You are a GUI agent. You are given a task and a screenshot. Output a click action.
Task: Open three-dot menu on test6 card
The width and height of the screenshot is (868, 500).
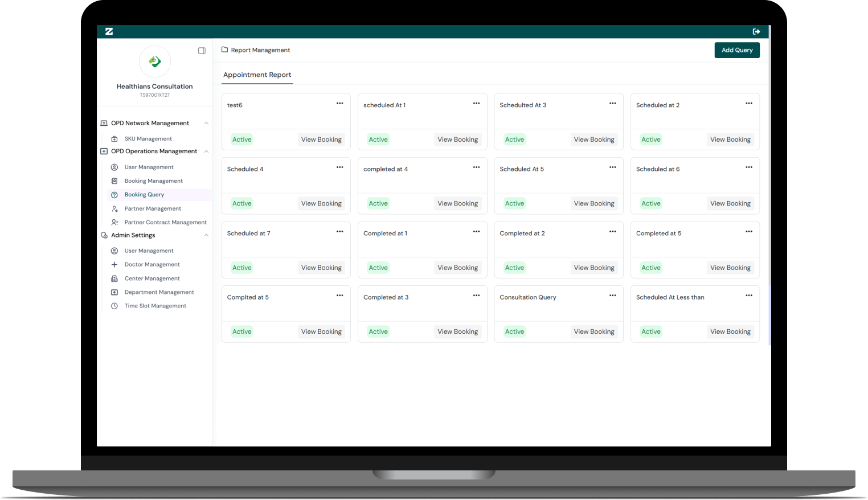point(339,104)
